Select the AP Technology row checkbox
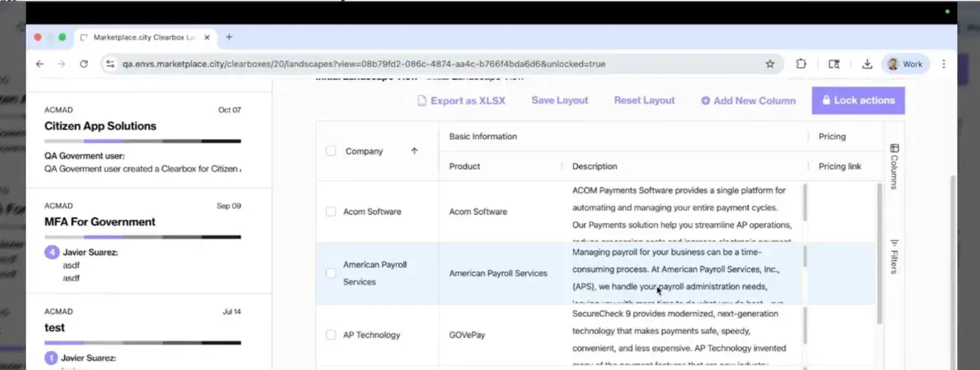This screenshot has height=370, width=980. (x=331, y=335)
